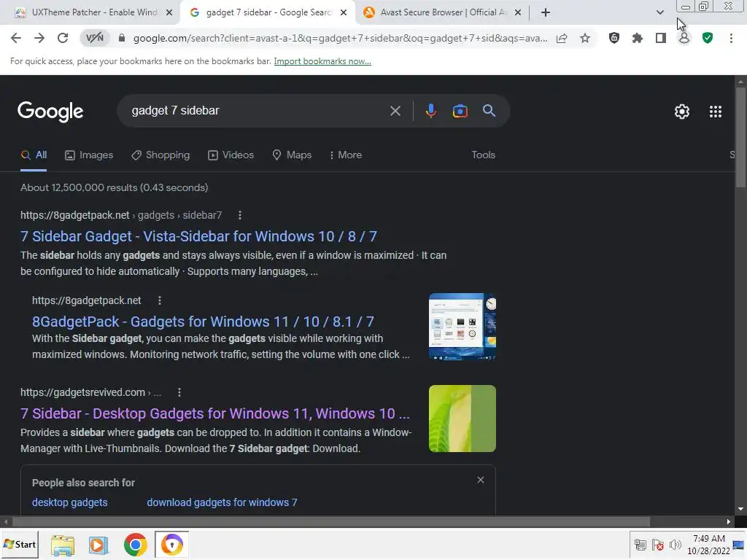Open the extensions puzzle icon
This screenshot has width=747, height=560.
638,38
